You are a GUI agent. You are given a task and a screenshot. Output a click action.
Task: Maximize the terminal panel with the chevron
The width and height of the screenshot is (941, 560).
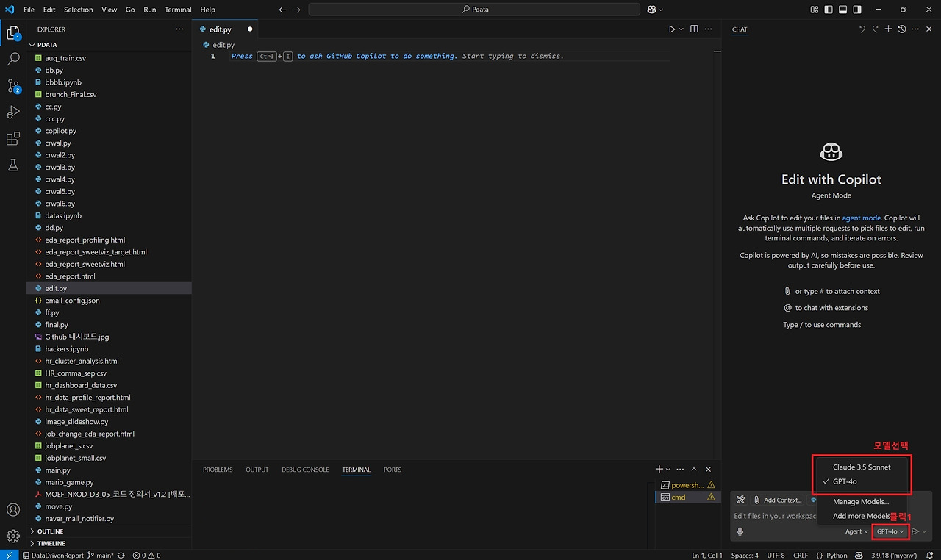pos(693,469)
